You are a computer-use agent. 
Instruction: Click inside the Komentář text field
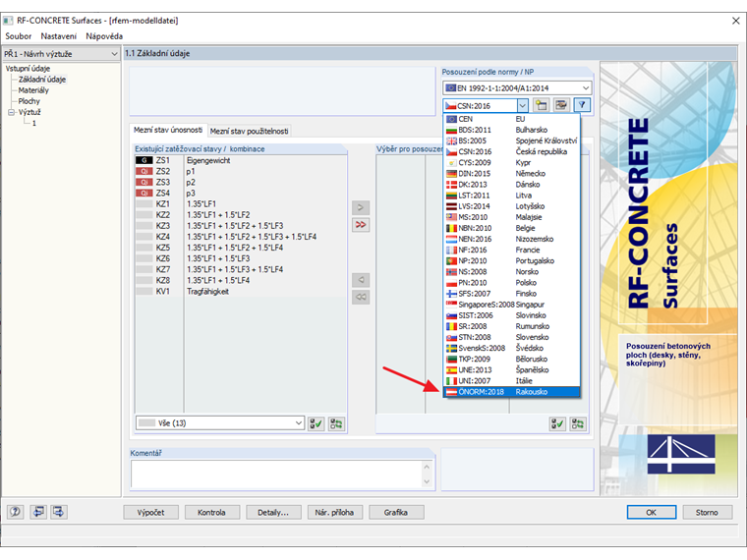pyautogui.click(x=276, y=474)
